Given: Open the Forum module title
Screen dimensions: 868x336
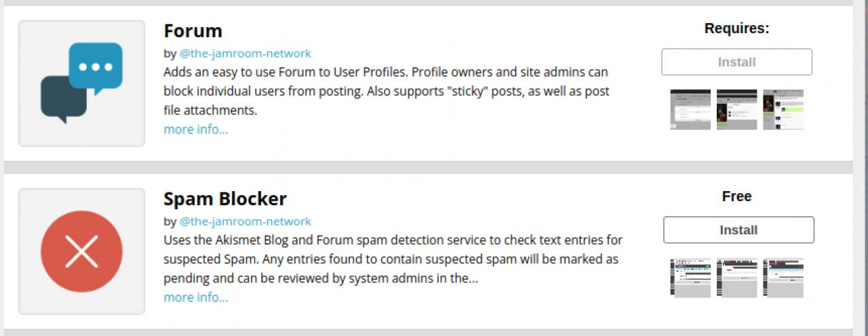Looking at the screenshot, I should point(193,31).
